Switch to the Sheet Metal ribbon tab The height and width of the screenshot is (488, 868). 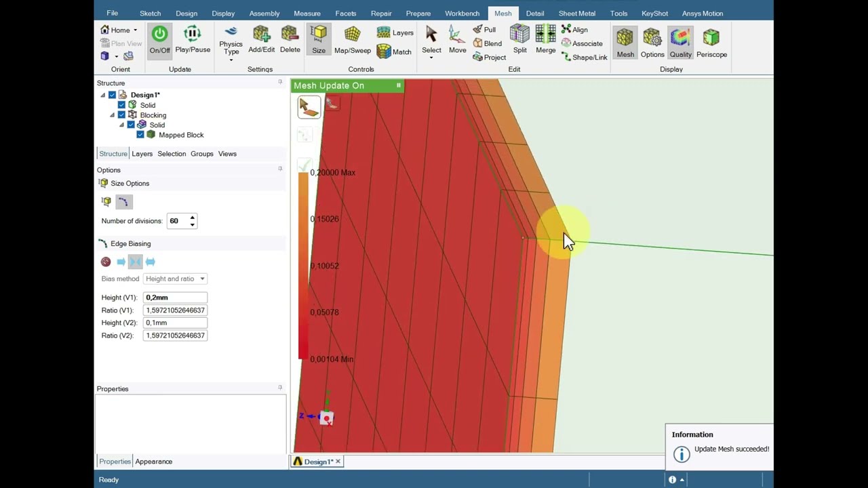[577, 14]
